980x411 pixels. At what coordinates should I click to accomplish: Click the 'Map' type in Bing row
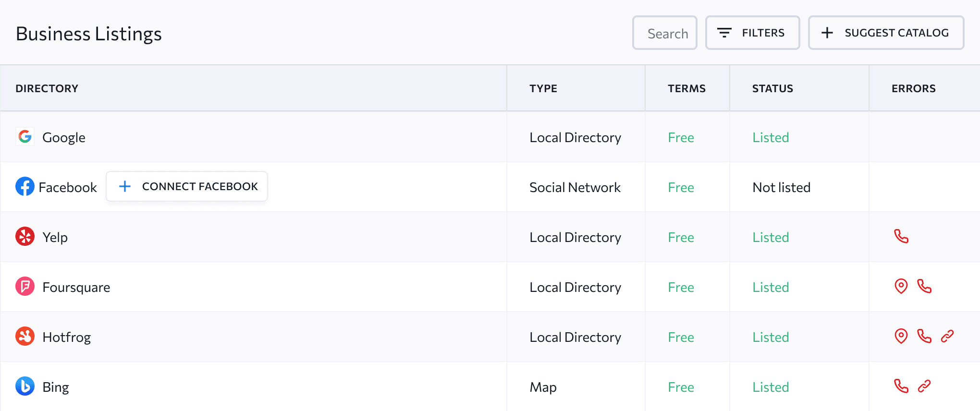pyautogui.click(x=543, y=387)
